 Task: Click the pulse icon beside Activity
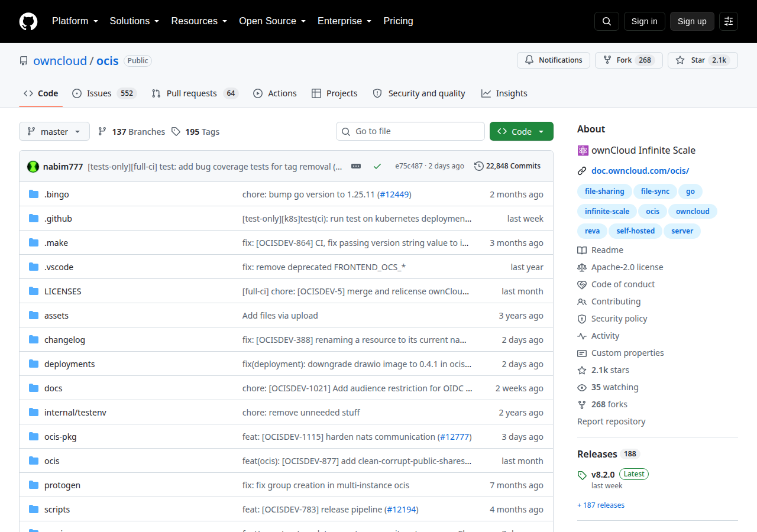pos(582,336)
